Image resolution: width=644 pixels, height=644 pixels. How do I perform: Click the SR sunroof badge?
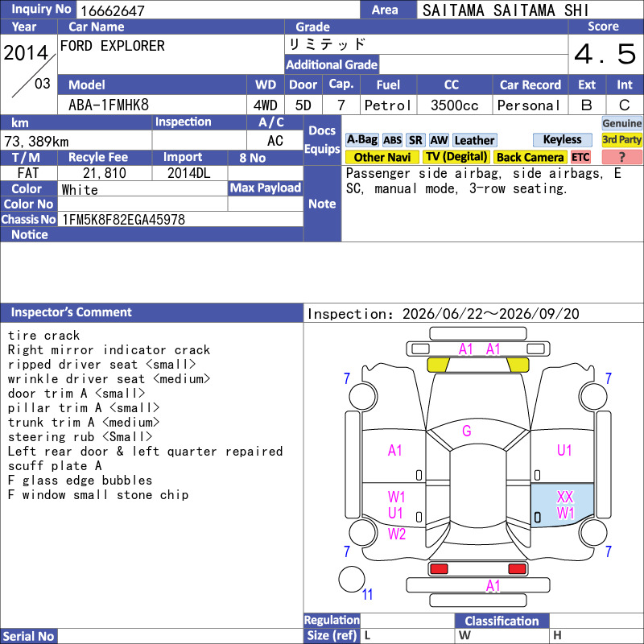(415, 140)
